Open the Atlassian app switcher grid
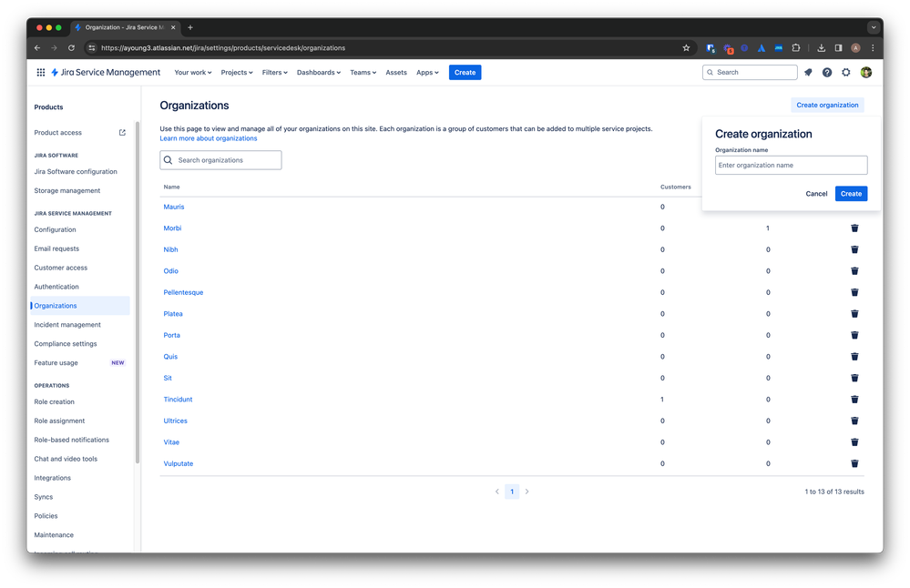 click(40, 72)
